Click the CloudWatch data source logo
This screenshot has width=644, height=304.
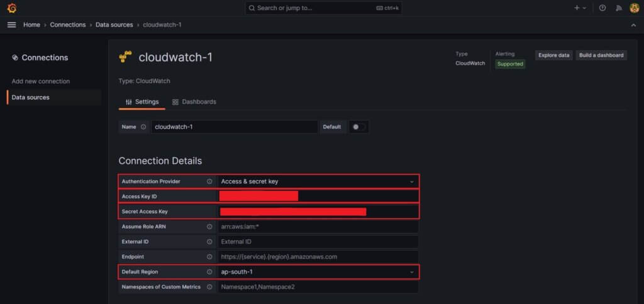[x=125, y=57]
